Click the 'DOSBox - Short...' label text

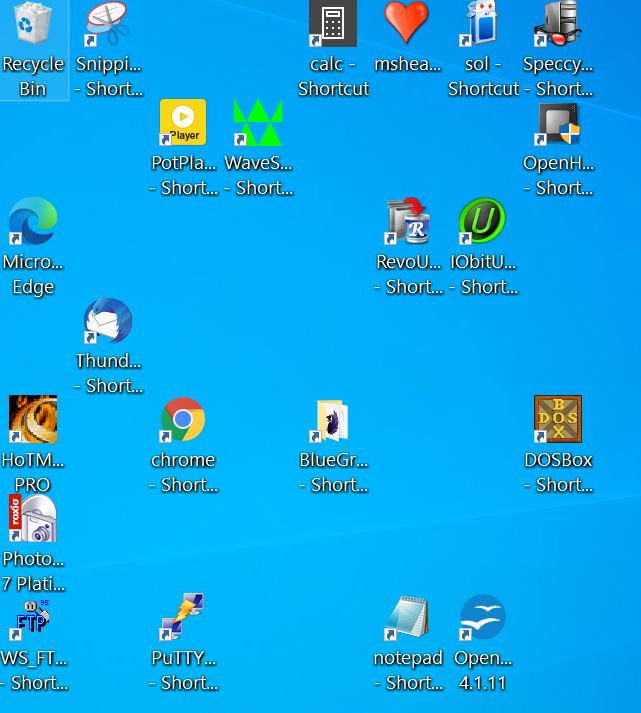tap(558, 472)
